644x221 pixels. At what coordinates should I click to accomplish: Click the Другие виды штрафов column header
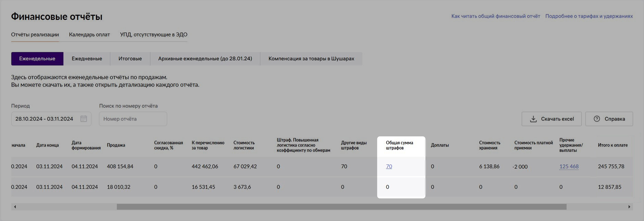coord(354,145)
